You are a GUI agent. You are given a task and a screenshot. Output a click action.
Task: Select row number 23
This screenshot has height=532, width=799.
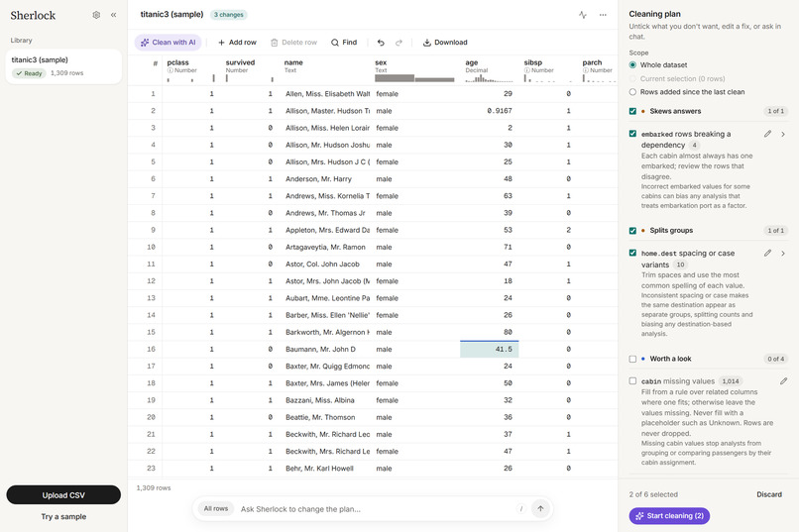[x=145, y=469]
